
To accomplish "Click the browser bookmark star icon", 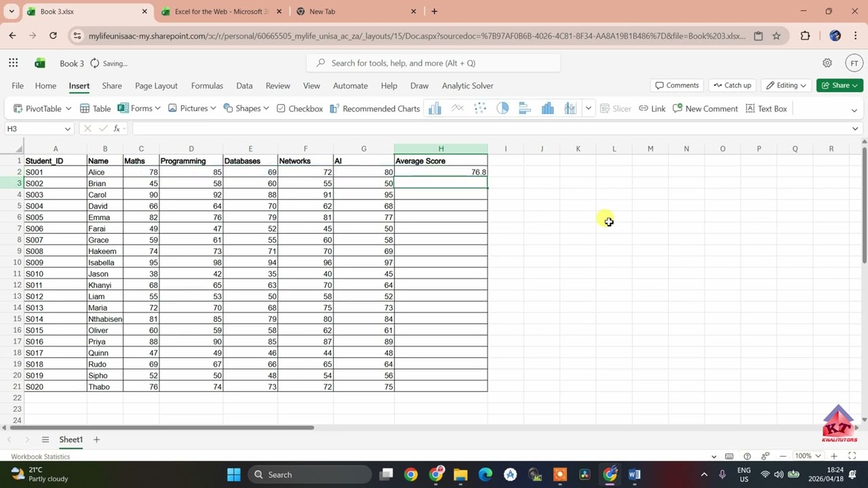I will click(776, 36).
